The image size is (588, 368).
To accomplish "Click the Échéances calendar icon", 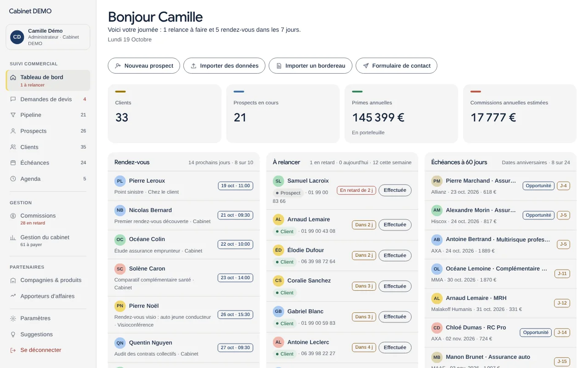I will pyautogui.click(x=13, y=163).
